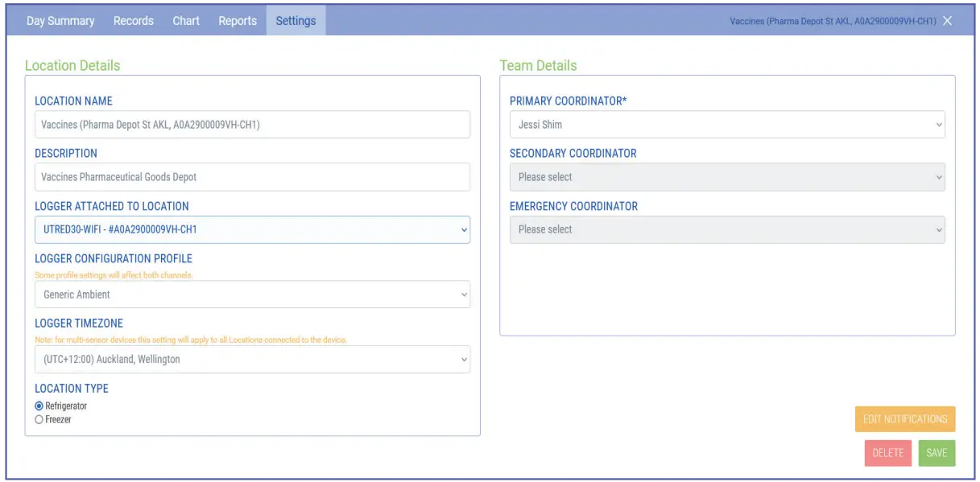Click the green Save button
Screen dimensions: 980x482
(x=937, y=453)
